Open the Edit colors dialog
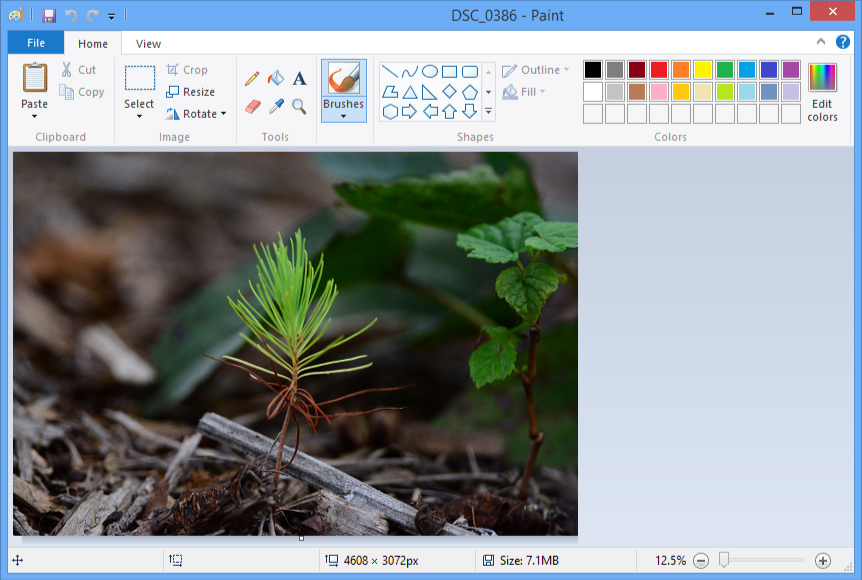This screenshot has height=580, width=862. click(821, 90)
